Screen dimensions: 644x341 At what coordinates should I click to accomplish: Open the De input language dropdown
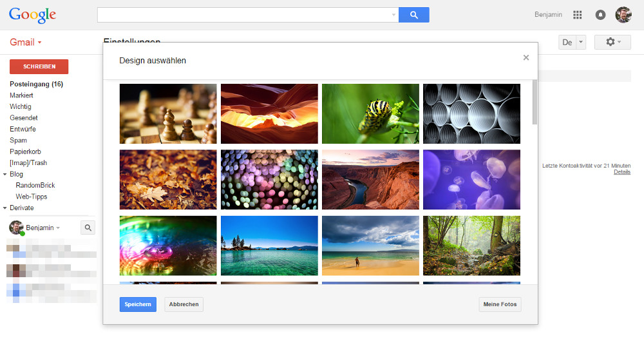581,43
